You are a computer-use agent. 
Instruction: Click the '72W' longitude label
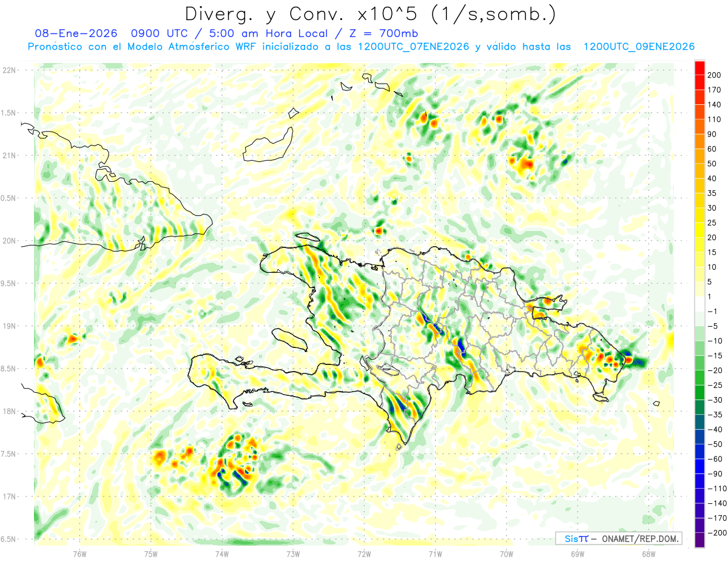click(x=364, y=553)
